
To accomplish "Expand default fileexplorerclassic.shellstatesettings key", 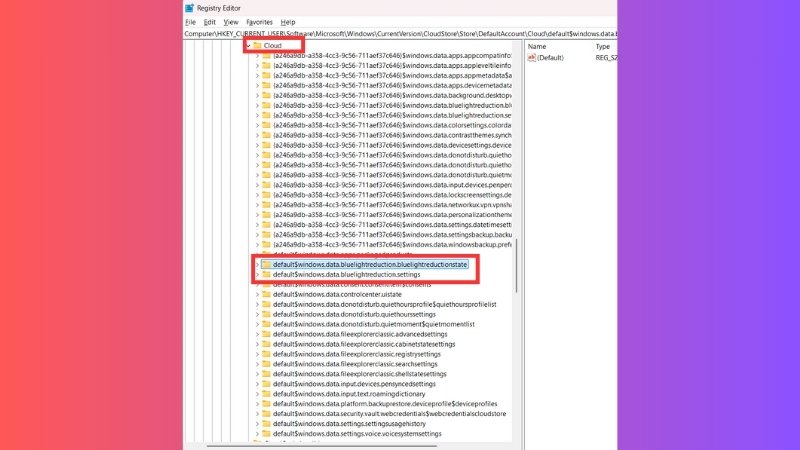I will (x=257, y=374).
